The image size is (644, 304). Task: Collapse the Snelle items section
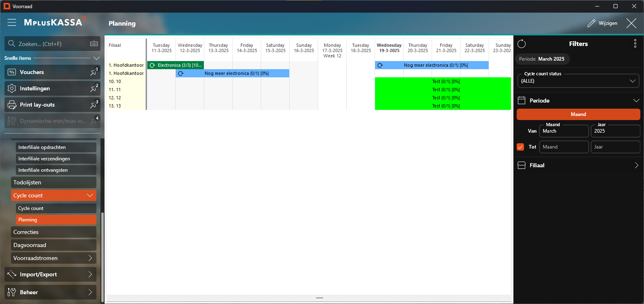click(x=96, y=58)
